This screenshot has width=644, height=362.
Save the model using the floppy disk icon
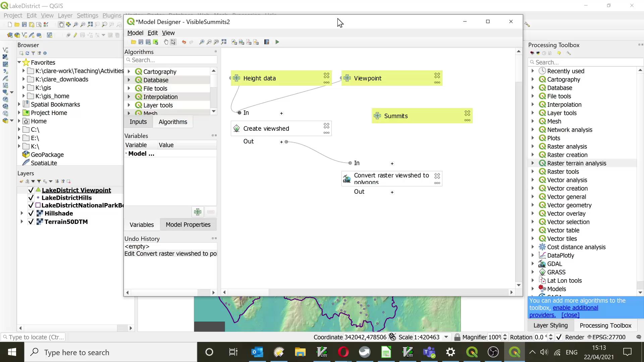(x=141, y=42)
